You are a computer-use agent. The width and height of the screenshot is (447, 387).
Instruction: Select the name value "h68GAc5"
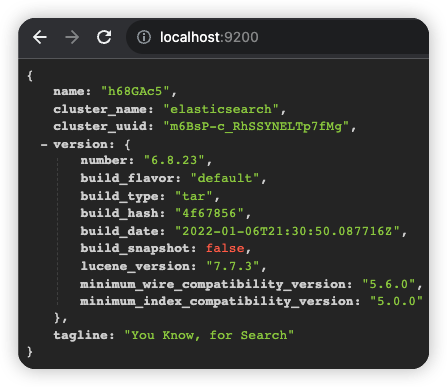coord(135,91)
